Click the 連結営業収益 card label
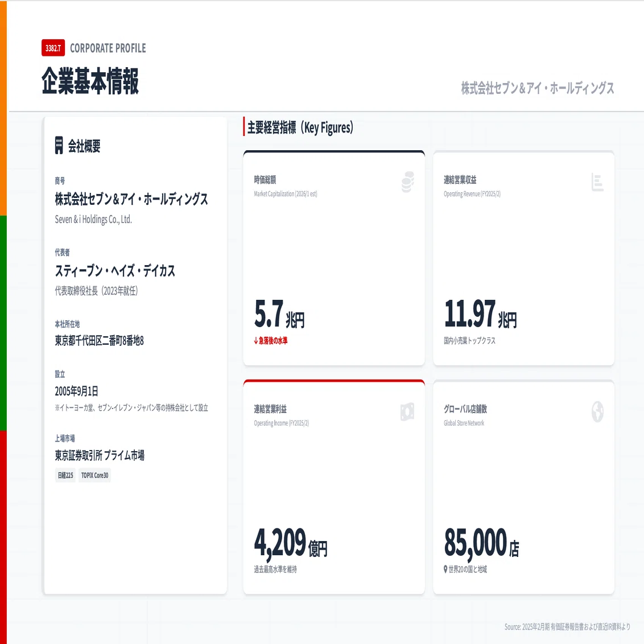Screen dimensions: 644x644 [460, 179]
